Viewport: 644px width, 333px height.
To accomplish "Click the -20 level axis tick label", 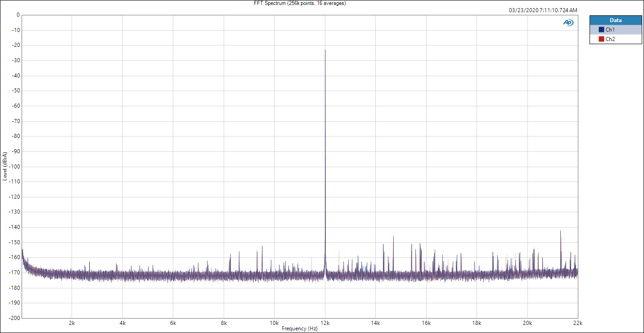I will pyautogui.click(x=16, y=45).
